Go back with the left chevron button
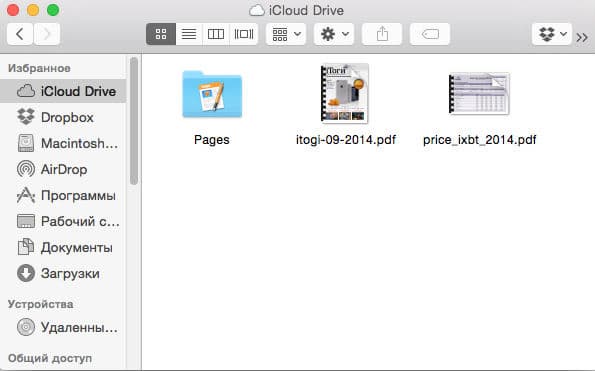 click(20, 34)
